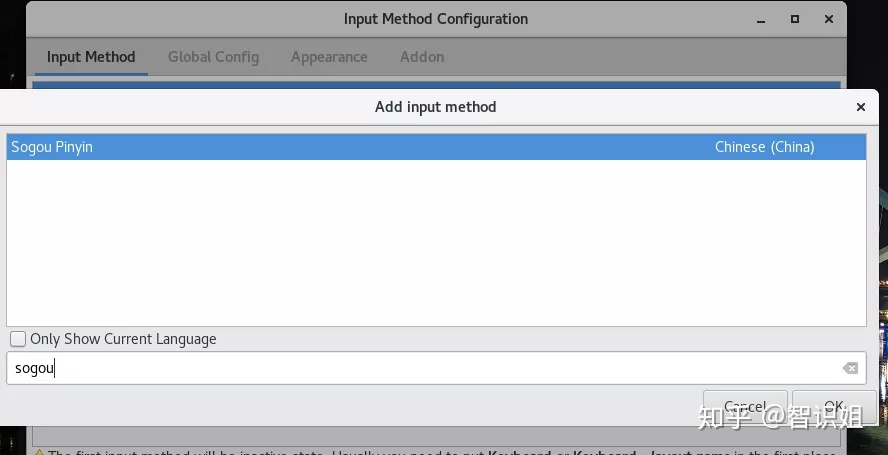Maximize the Input Method Configuration window
This screenshot has height=455, width=888.
coord(795,19)
